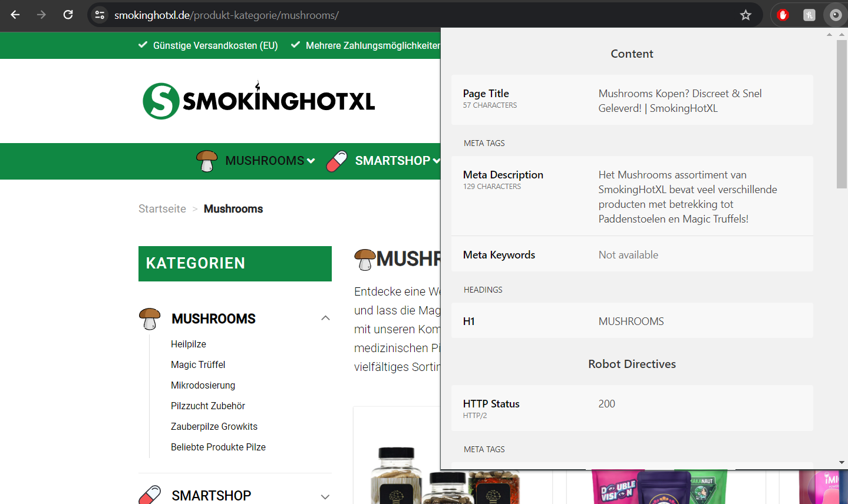Open Zauberpilze Growkits category
The image size is (848, 504).
[214, 426]
